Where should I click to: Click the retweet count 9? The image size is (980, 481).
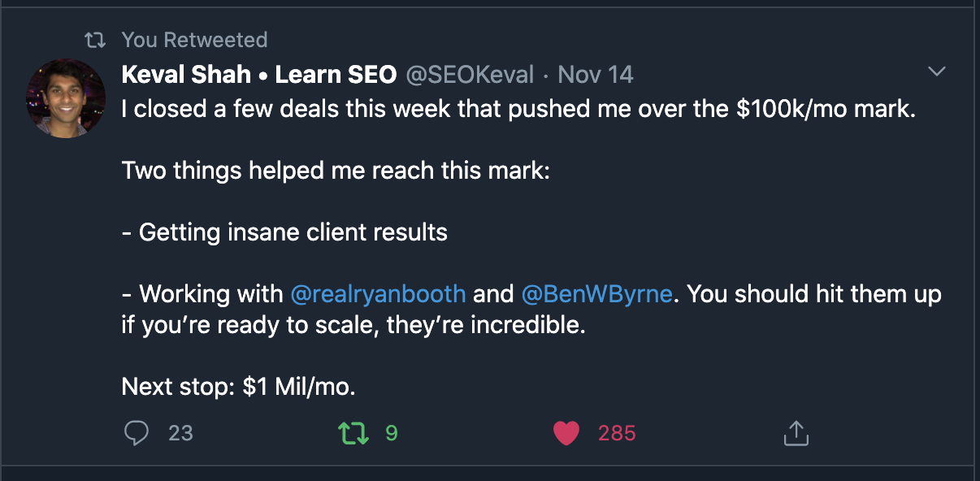point(391,433)
